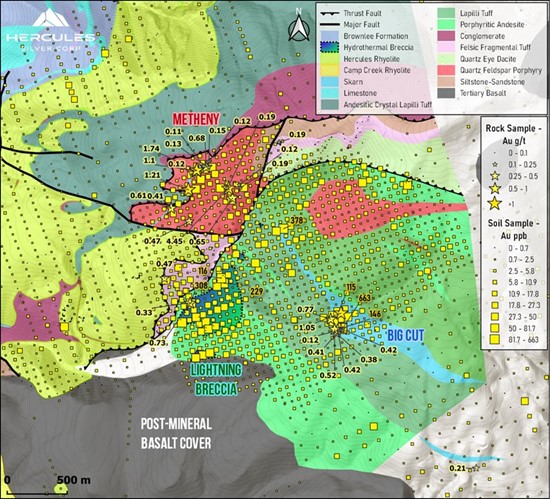Click the 0.25 - 0.5 rock sample star
This screenshot has height=499, width=550.
point(495,176)
